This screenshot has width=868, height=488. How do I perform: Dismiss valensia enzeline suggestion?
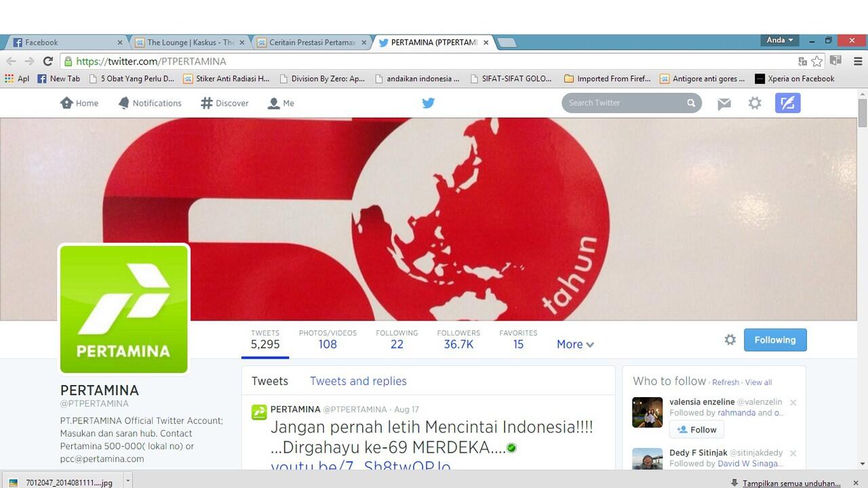pos(793,403)
